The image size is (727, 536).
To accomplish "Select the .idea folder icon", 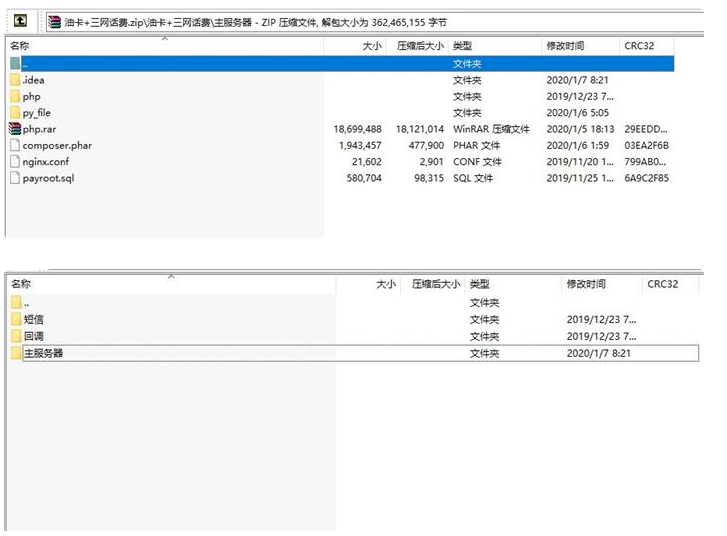I will click(15, 80).
